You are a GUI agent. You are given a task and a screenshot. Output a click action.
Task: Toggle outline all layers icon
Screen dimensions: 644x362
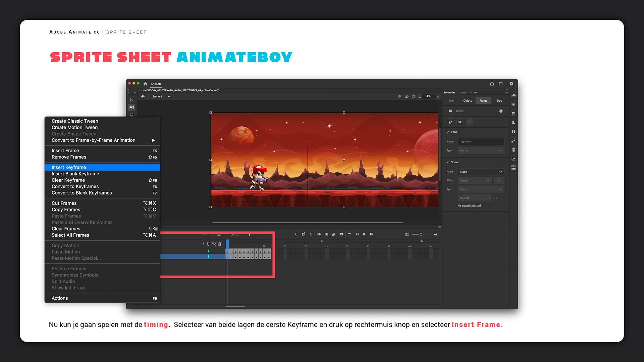(208, 244)
